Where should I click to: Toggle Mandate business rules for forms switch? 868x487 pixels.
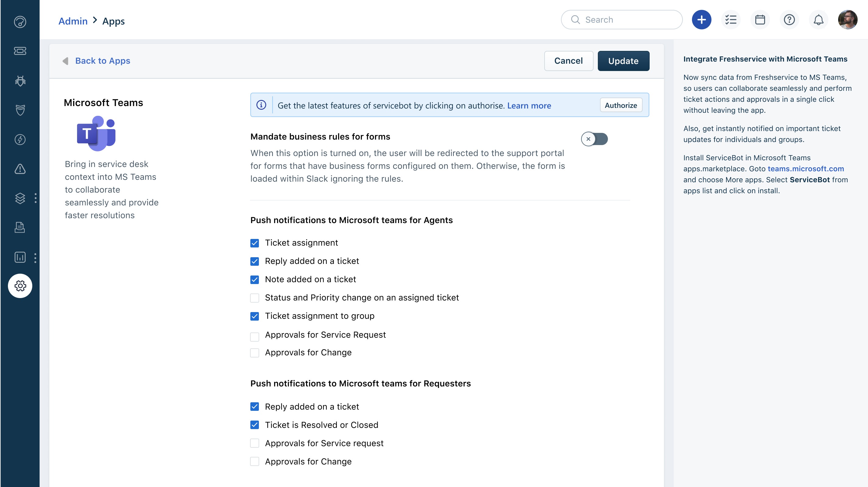(594, 139)
